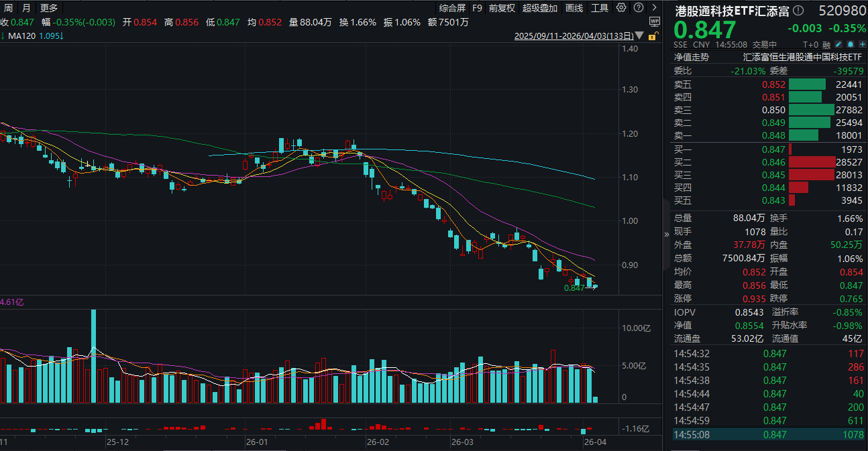Image resolution: width=868 pixels, height=451 pixels.
Task: Switch to the 周 weekly chart tab
Action: tap(9, 8)
